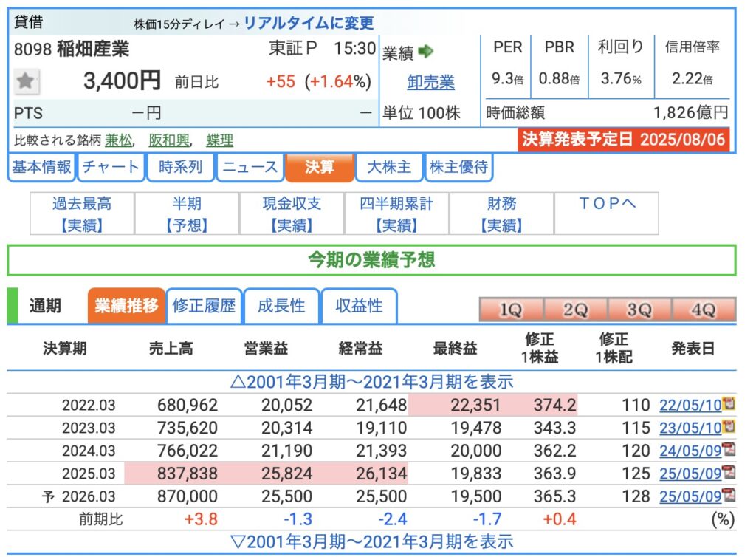
Task: Select the 2Q quarter button
Action: pyautogui.click(x=576, y=310)
